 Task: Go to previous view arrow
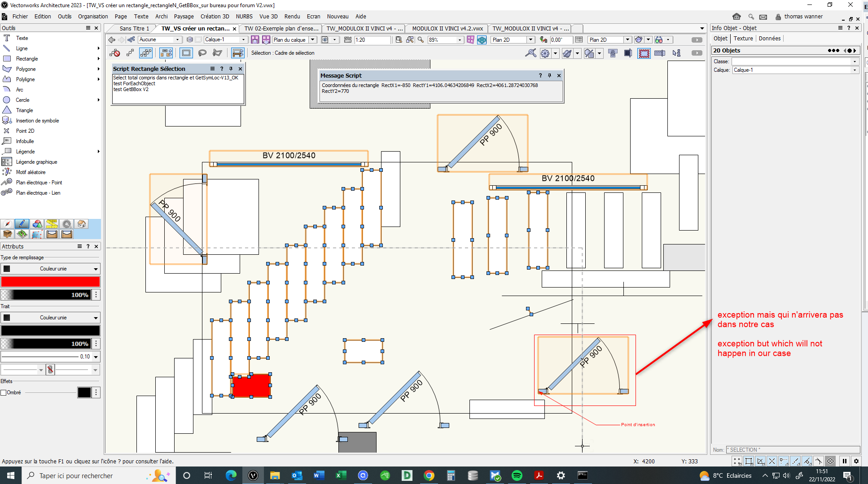tap(112, 40)
